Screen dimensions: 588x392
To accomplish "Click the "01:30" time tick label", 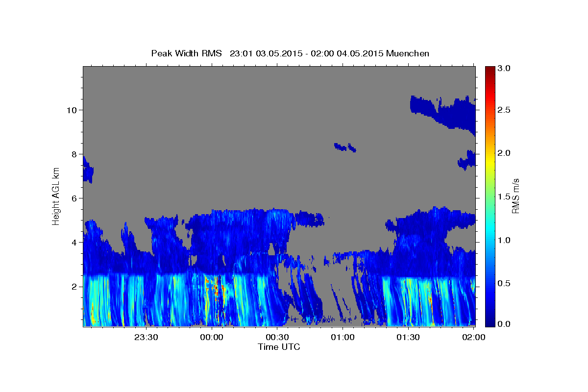I will [408, 338].
